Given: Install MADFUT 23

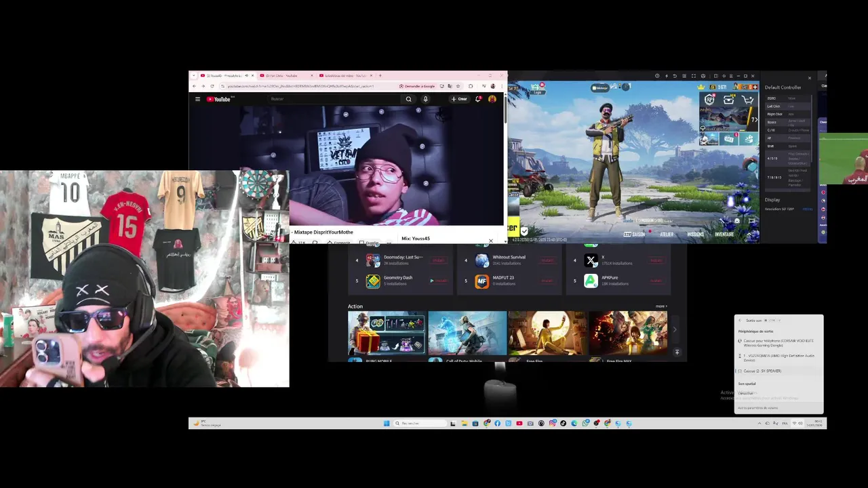Looking at the screenshot, I should tap(547, 281).
